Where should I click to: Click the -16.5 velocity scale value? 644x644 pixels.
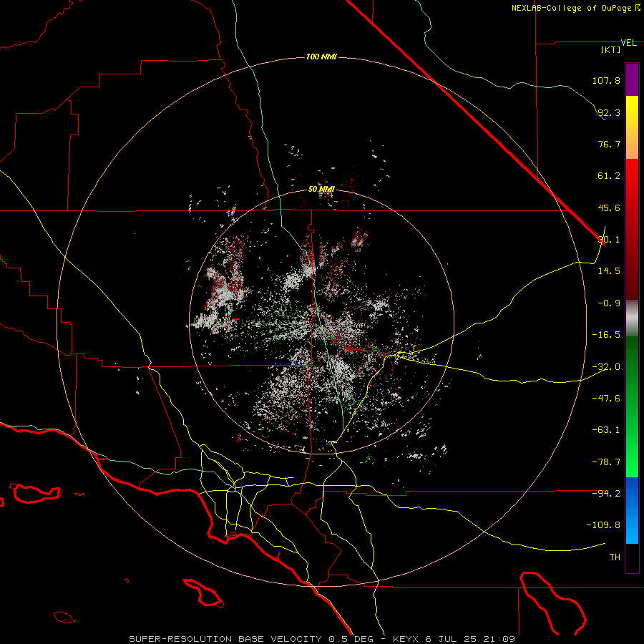pyautogui.click(x=606, y=335)
